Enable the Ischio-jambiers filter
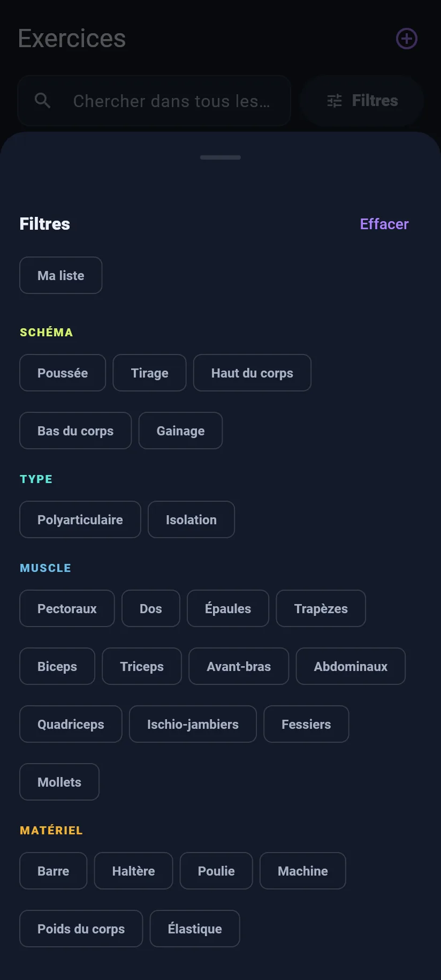This screenshot has width=441, height=980. tap(193, 724)
